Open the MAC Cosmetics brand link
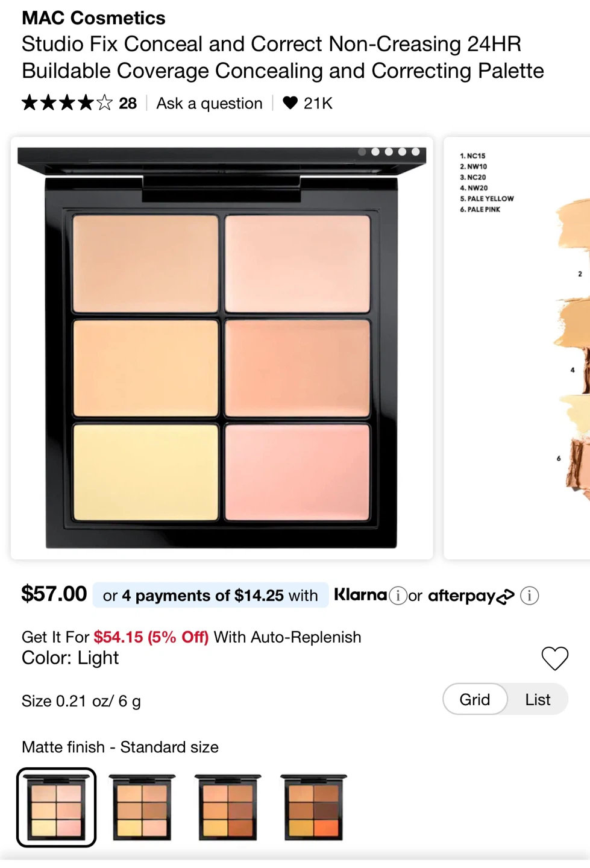This screenshot has height=868, width=590. 93,18
